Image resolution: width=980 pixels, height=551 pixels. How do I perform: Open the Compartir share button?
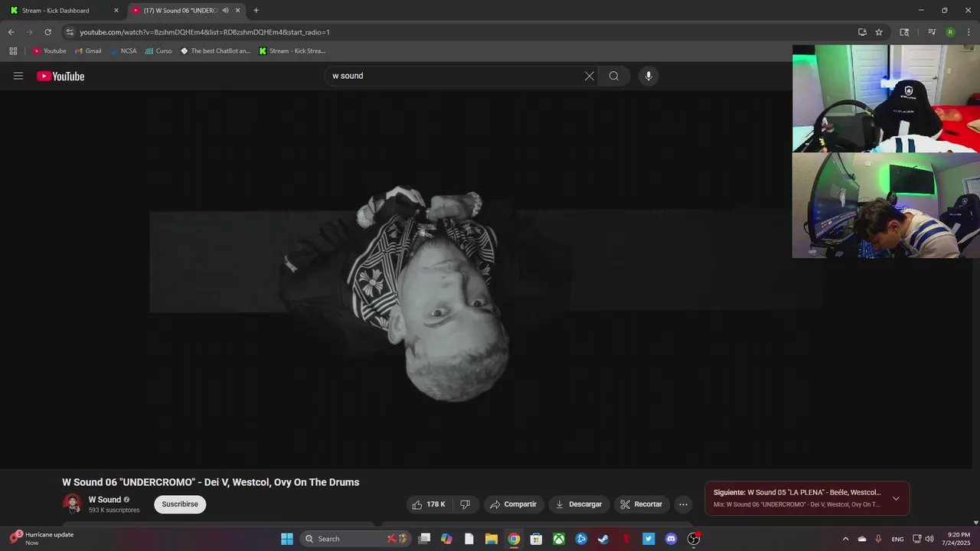[x=514, y=504]
